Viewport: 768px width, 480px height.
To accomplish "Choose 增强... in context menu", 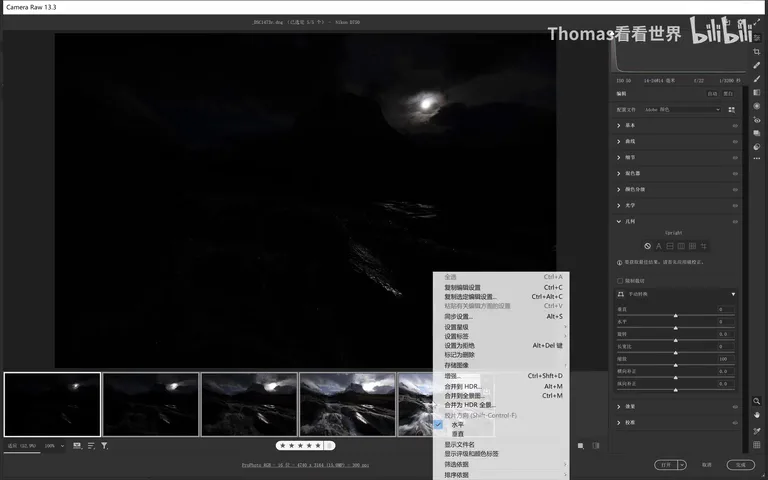I will point(453,376).
